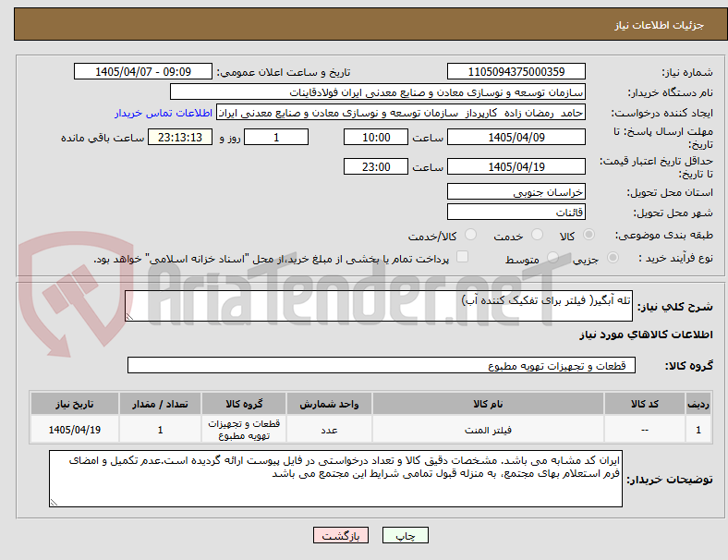Click the response deadline date 1405/04/09

[516, 137]
